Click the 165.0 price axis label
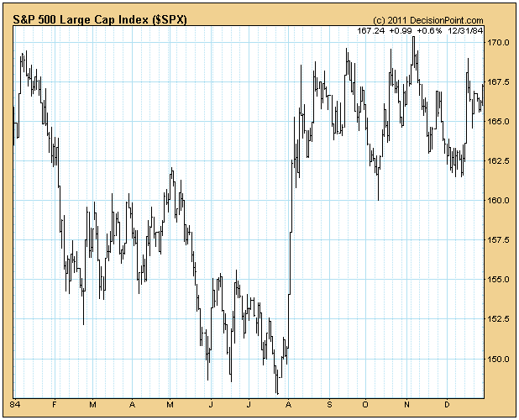The image size is (519, 420). click(497, 122)
